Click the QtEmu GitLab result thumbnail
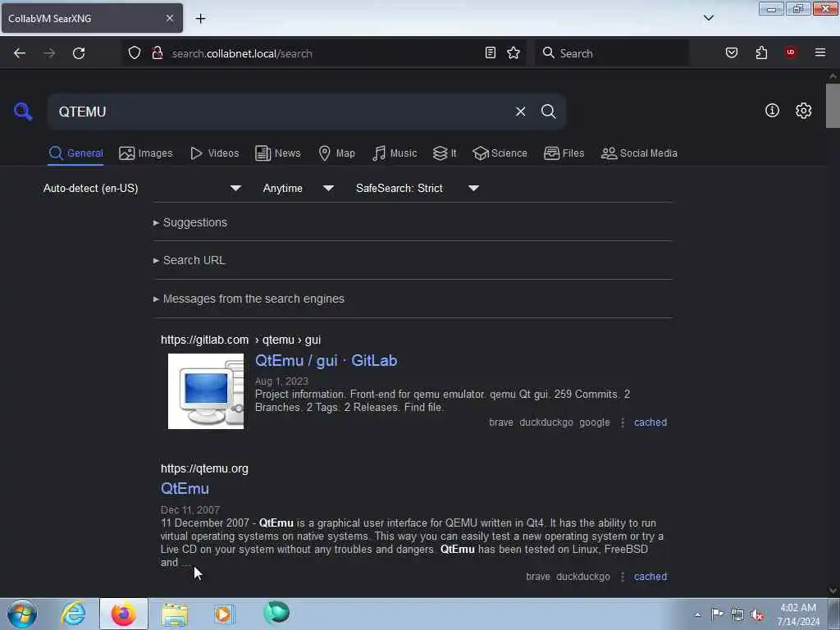Viewport: 840px width, 630px height. [206, 391]
